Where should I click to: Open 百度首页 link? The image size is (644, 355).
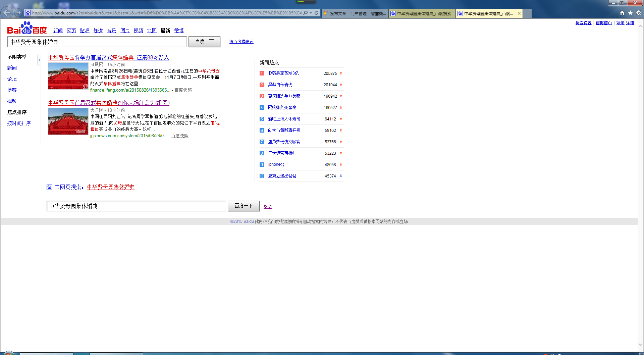(x=604, y=23)
